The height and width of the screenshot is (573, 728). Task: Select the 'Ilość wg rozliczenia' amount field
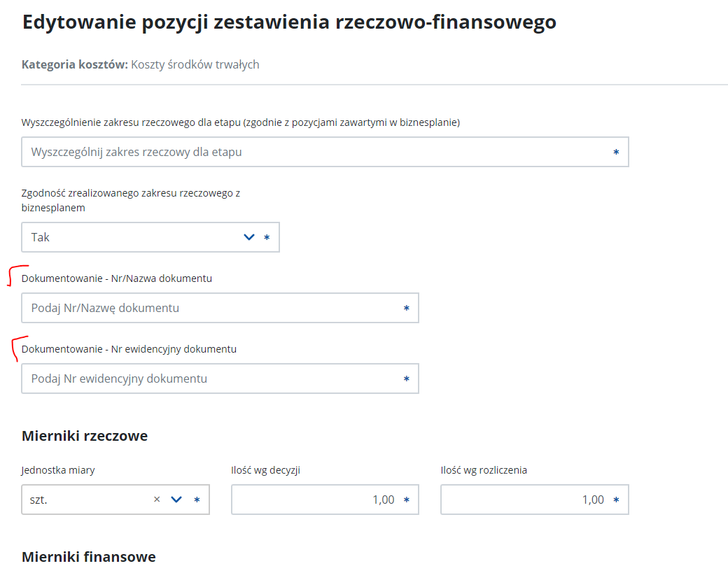(x=525, y=500)
